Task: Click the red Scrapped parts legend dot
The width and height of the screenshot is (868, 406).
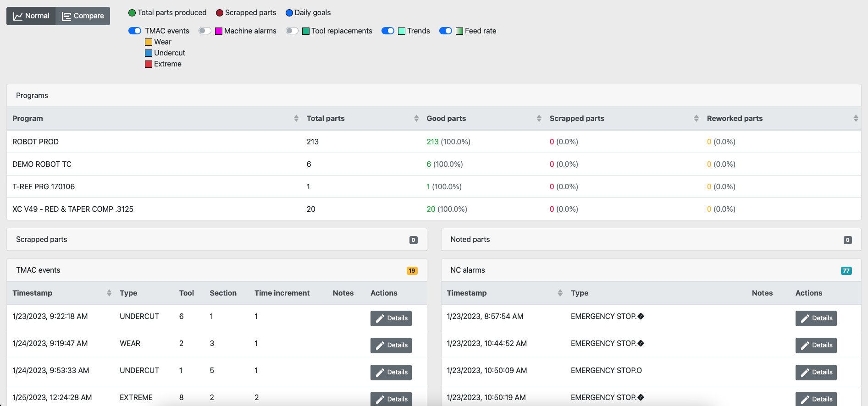Action: pyautogui.click(x=220, y=13)
